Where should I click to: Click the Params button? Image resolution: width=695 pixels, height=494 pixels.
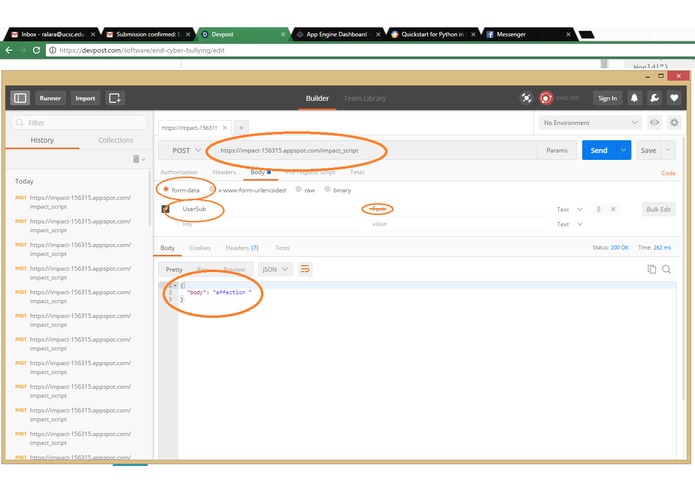[557, 150]
